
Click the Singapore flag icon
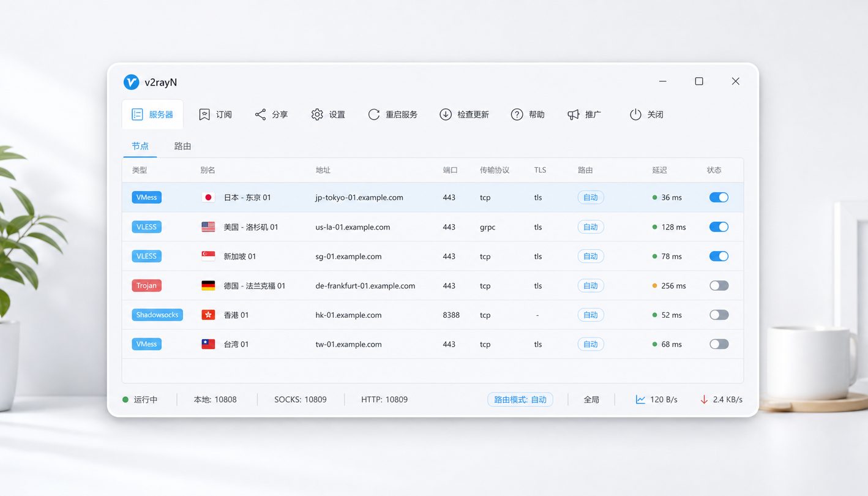pyautogui.click(x=208, y=256)
